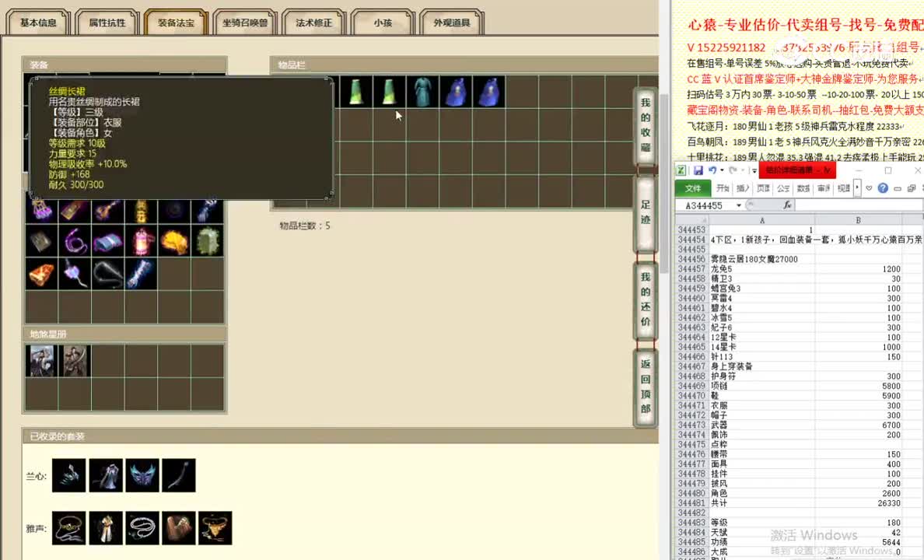Click the green mossy block equipment icon

pos(208,242)
